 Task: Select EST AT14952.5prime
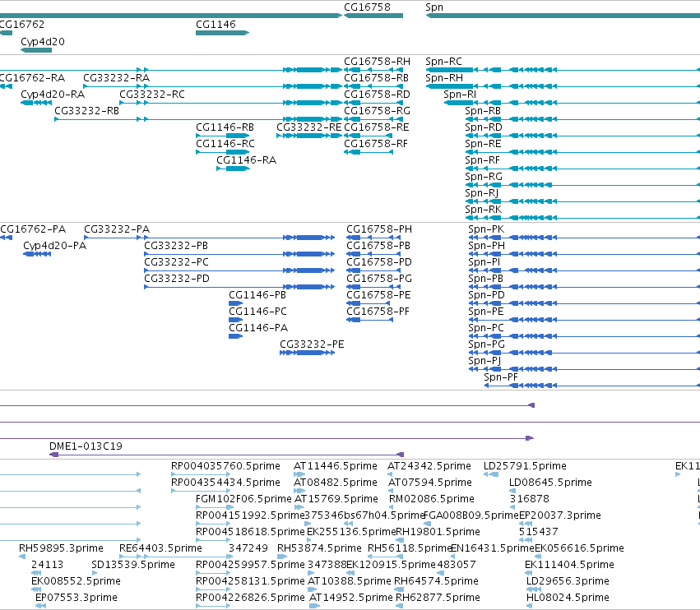pos(351,597)
